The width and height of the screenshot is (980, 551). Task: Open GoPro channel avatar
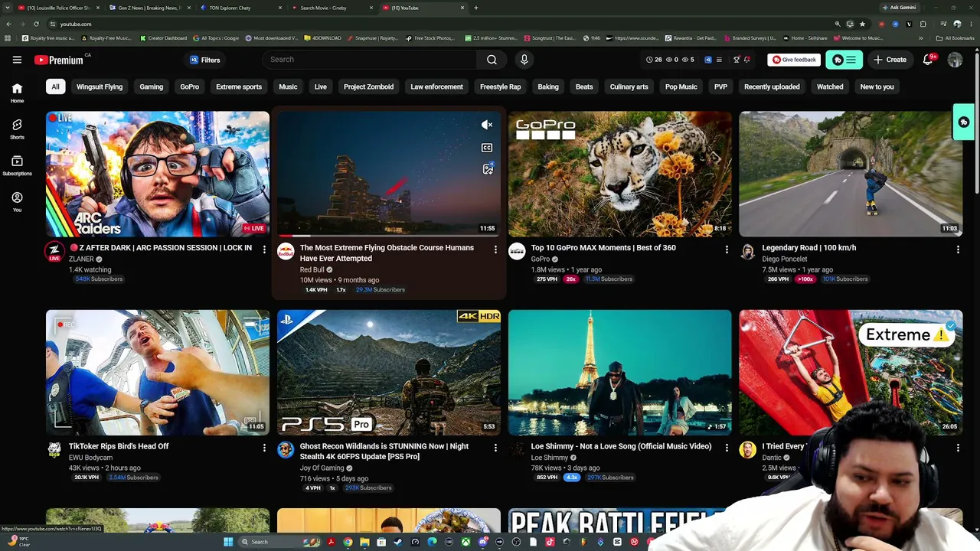click(517, 252)
